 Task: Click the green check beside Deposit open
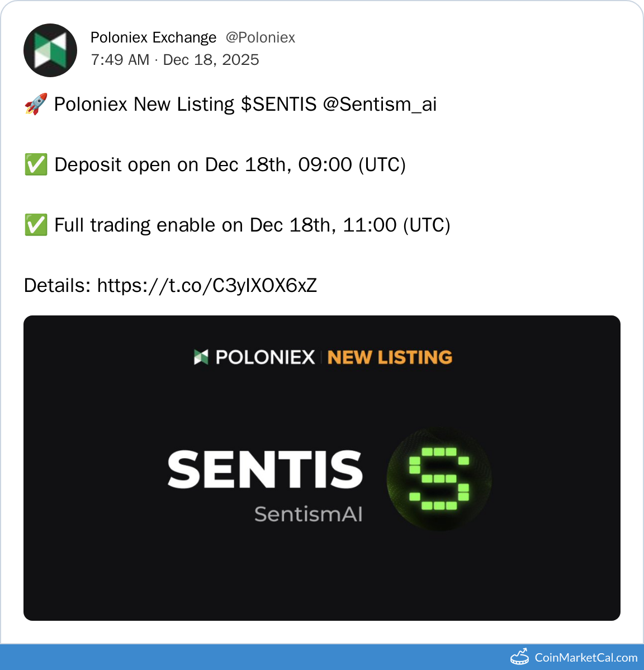point(36,165)
